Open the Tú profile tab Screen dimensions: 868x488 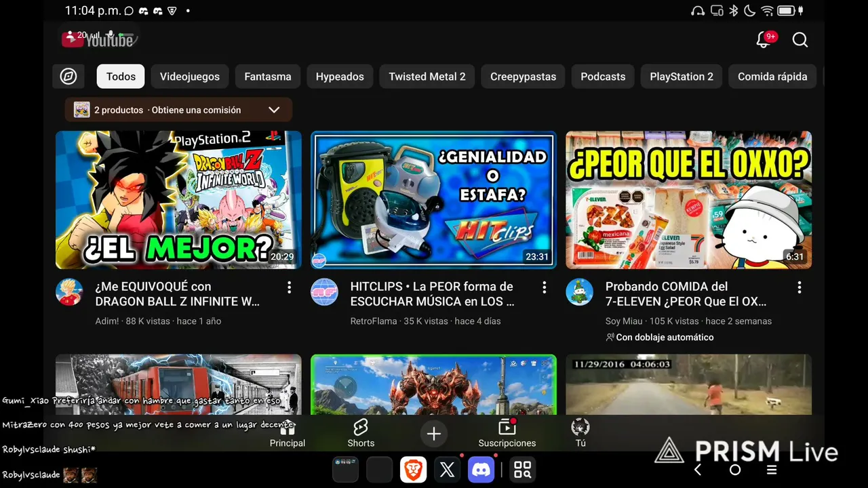coord(580,433)
